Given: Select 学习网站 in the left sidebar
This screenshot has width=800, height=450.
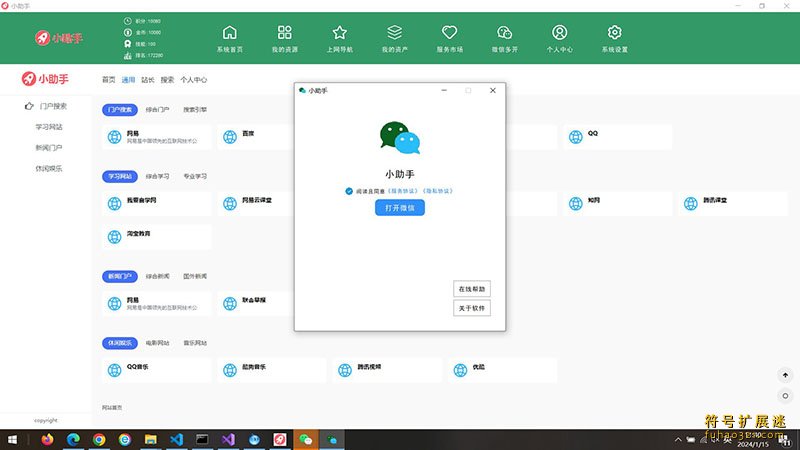Looking at the screenshot, I should 49,127.
